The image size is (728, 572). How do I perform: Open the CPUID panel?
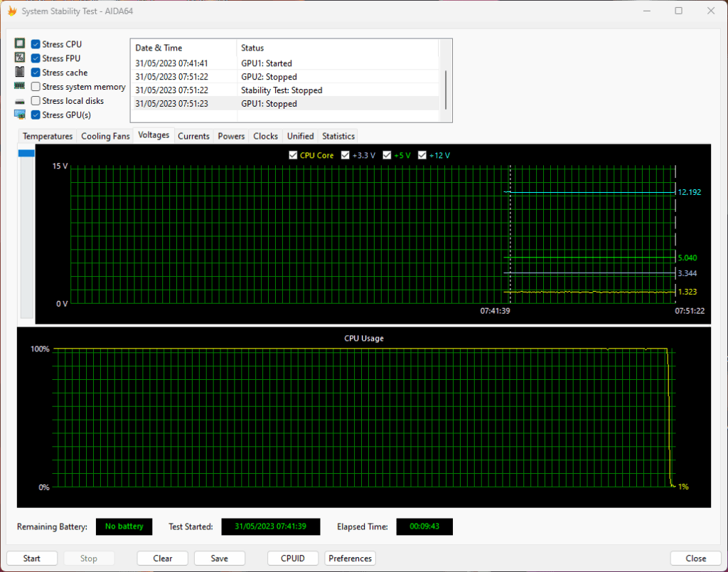tap(293, 558)
